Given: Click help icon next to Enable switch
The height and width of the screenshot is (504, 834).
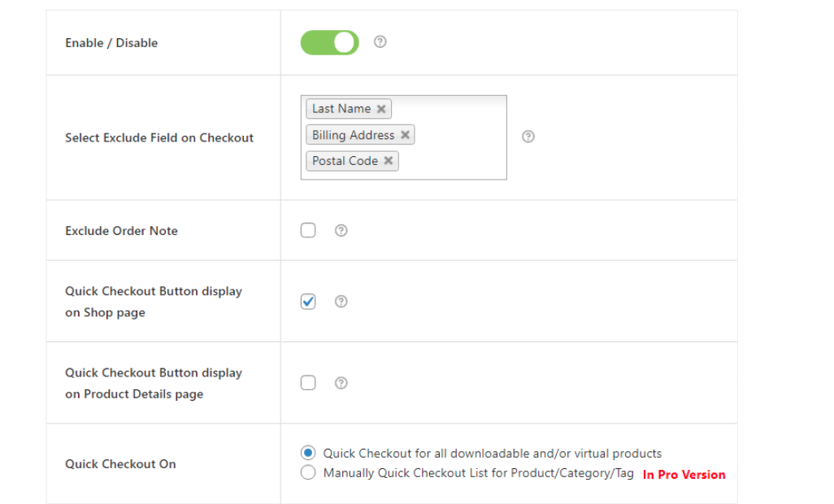Looking at the screenshot, I should click(x=380, y=42).
